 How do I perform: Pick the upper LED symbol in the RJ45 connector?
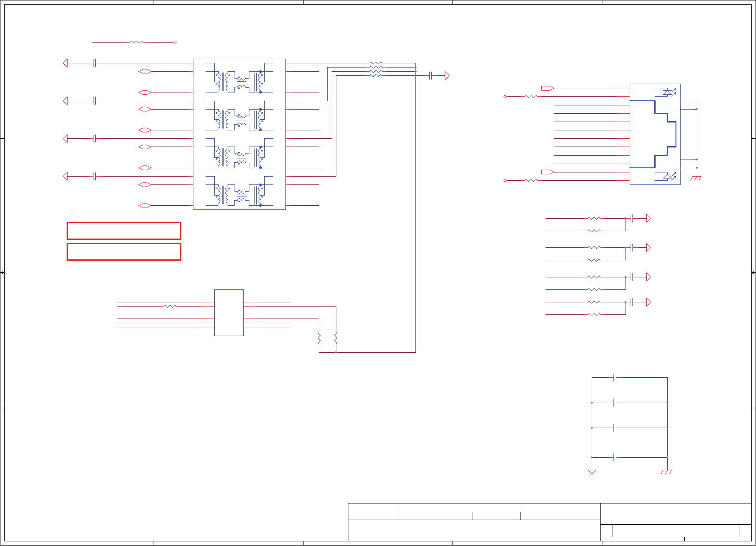(x=666, y=92)
